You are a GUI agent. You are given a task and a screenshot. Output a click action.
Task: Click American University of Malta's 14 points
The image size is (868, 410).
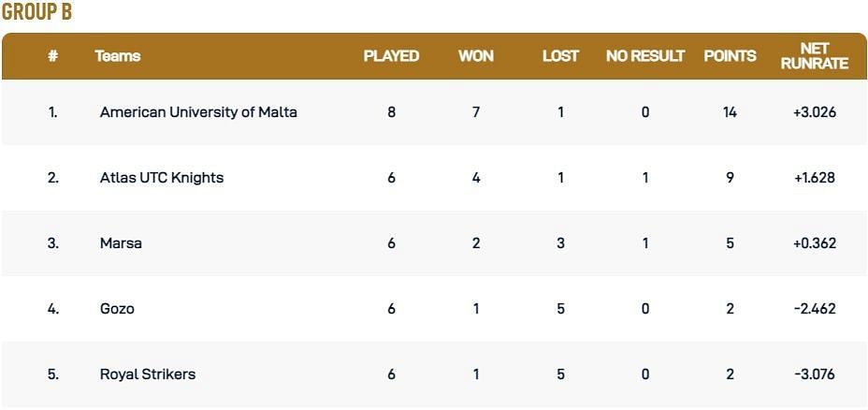[x=730, y=112]
